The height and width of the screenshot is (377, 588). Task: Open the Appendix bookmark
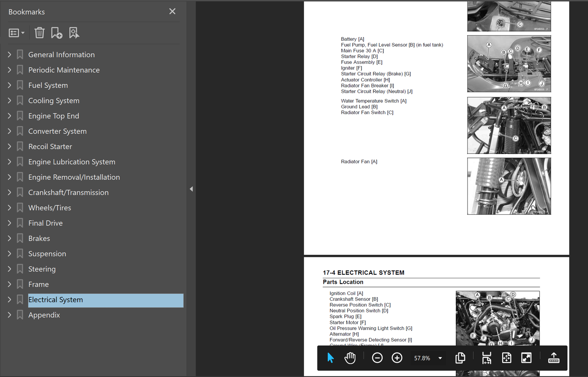pyautogui.click(x=44, y=315)
